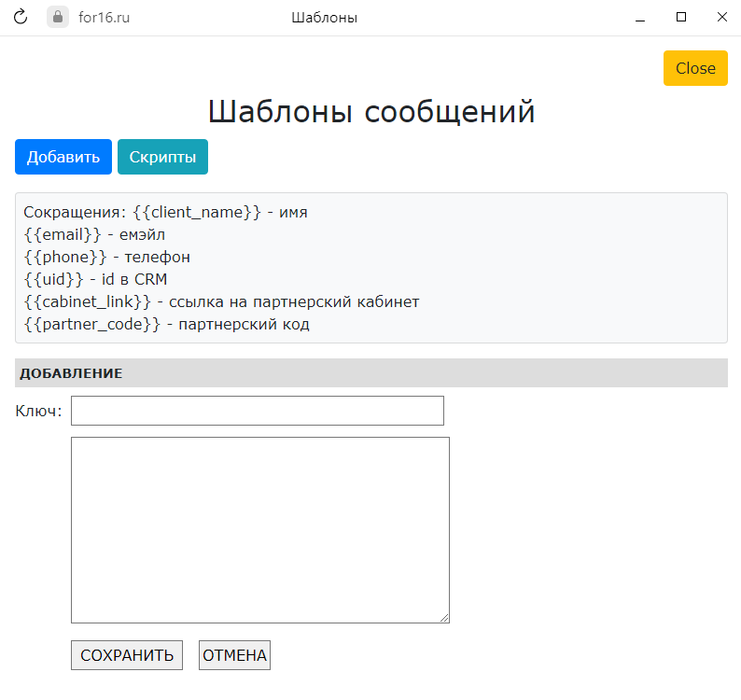Image resolution: width=741 pixels, height=700 pixels.
Task: Click the {{partner_code}} shortcut line
Action: (x=166, y=324)
